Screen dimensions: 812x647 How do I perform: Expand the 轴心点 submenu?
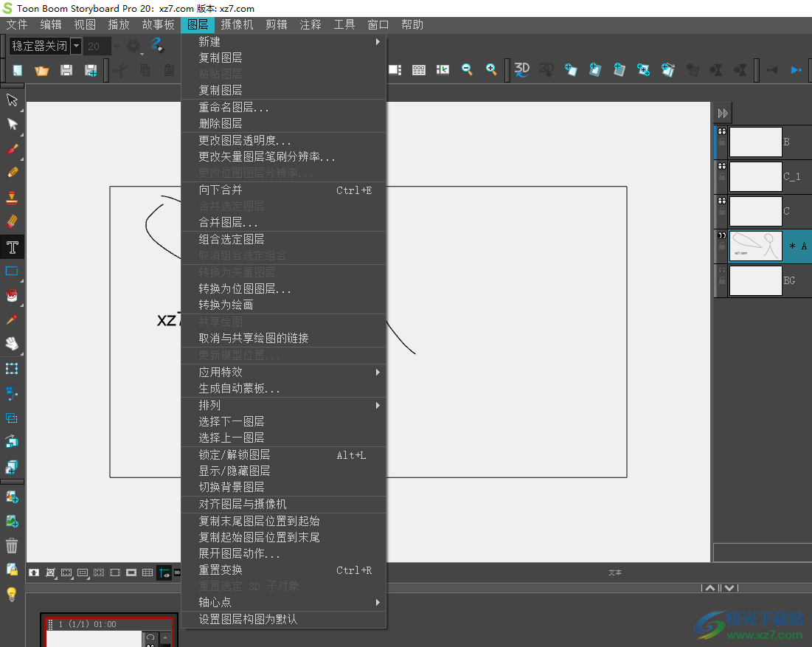(284, 602)
